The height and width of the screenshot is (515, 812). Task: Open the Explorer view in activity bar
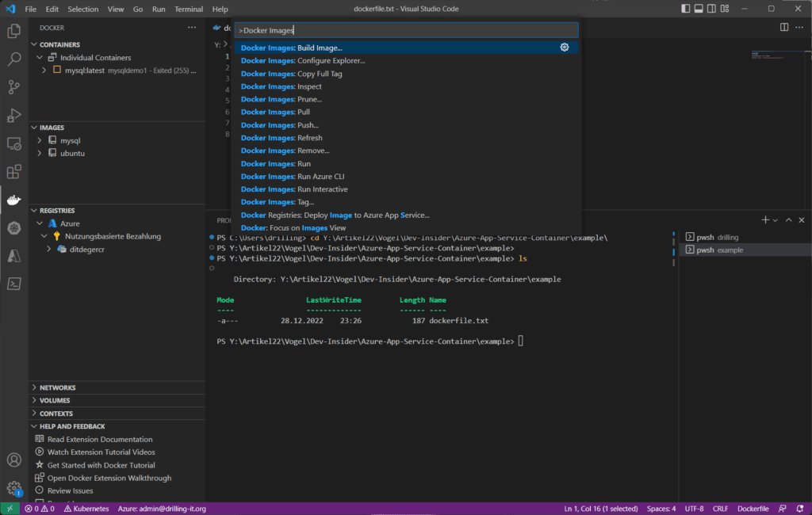tap(14, 31)
